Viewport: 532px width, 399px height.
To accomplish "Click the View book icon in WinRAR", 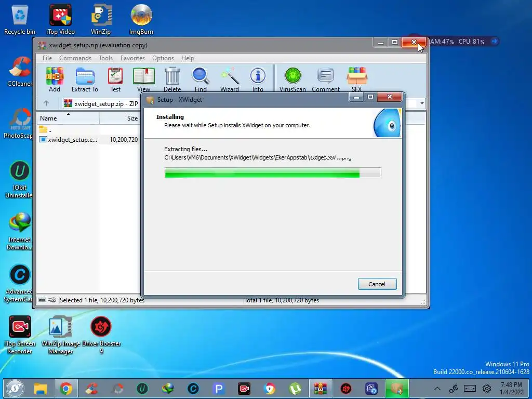I will [143, 79].
